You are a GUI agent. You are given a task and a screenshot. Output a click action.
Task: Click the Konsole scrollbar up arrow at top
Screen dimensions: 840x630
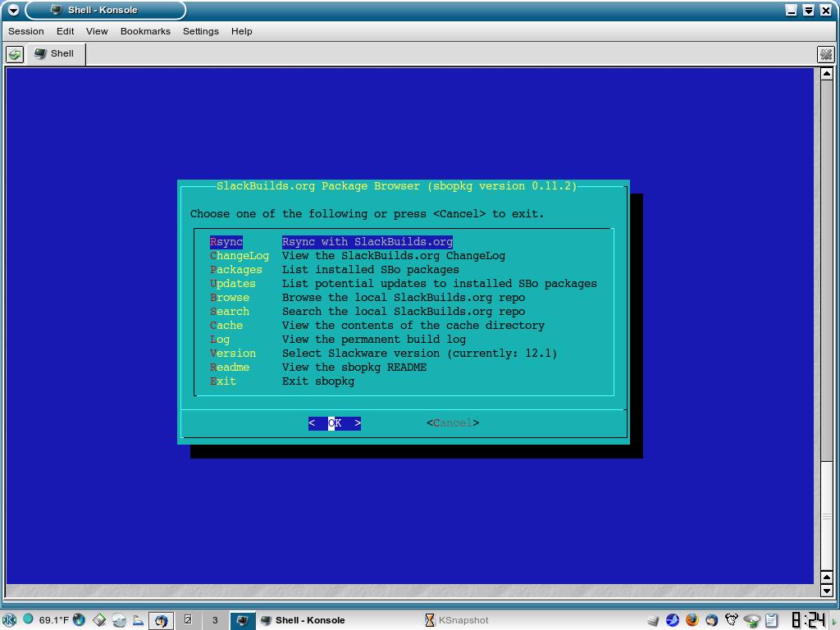pos(827,73)
